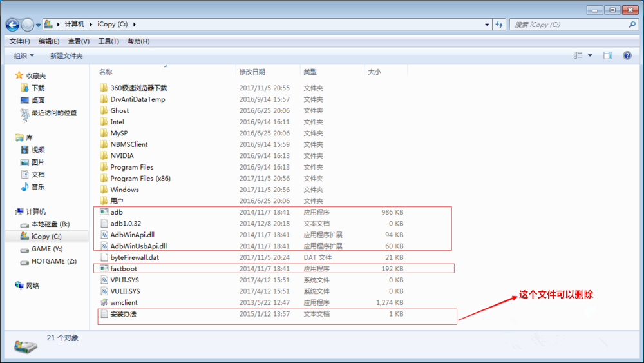
Task: Select 网络 in navigation pane
Action: point(32,285)
